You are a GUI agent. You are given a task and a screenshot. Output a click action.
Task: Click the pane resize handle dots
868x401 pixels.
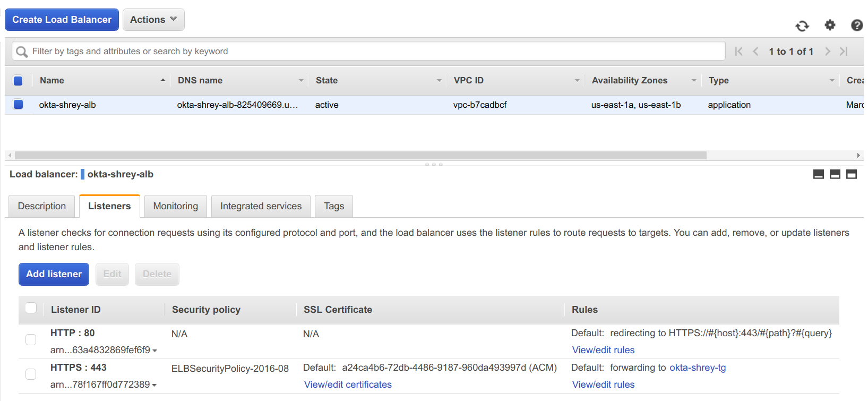tap(434, 164)
